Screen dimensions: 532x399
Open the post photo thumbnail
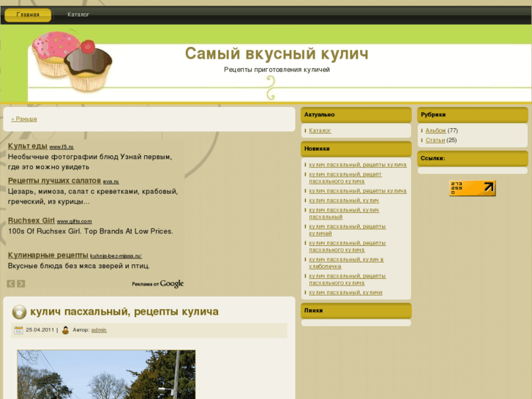click(106, 375)
